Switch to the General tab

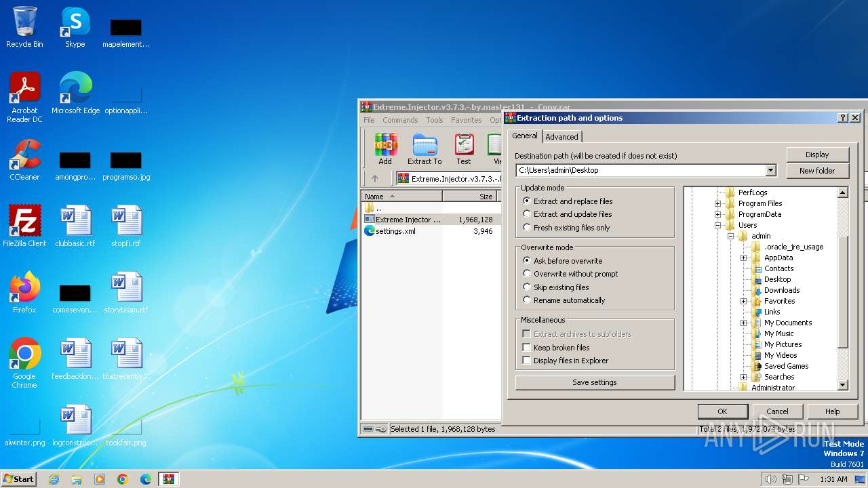(x=525, y=136)
